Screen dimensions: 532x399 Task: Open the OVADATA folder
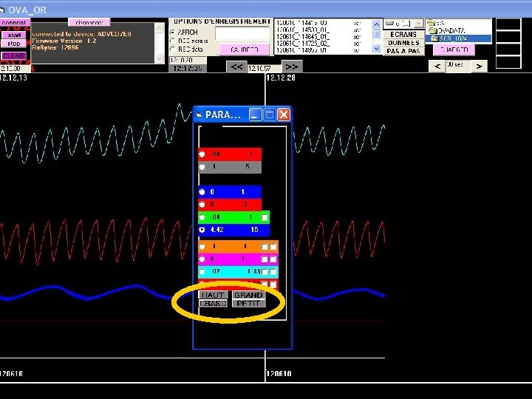coord(447,30)
